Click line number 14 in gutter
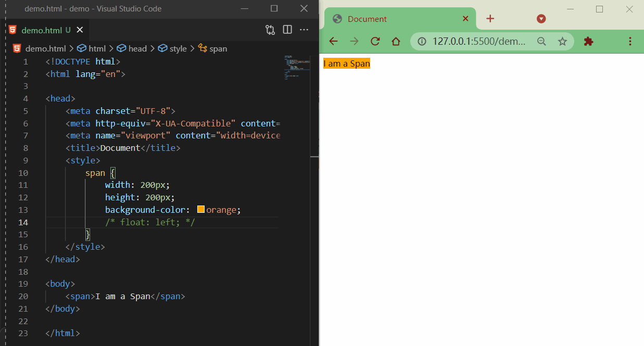This screenshot has height=346, width=644. coord(23,222)
